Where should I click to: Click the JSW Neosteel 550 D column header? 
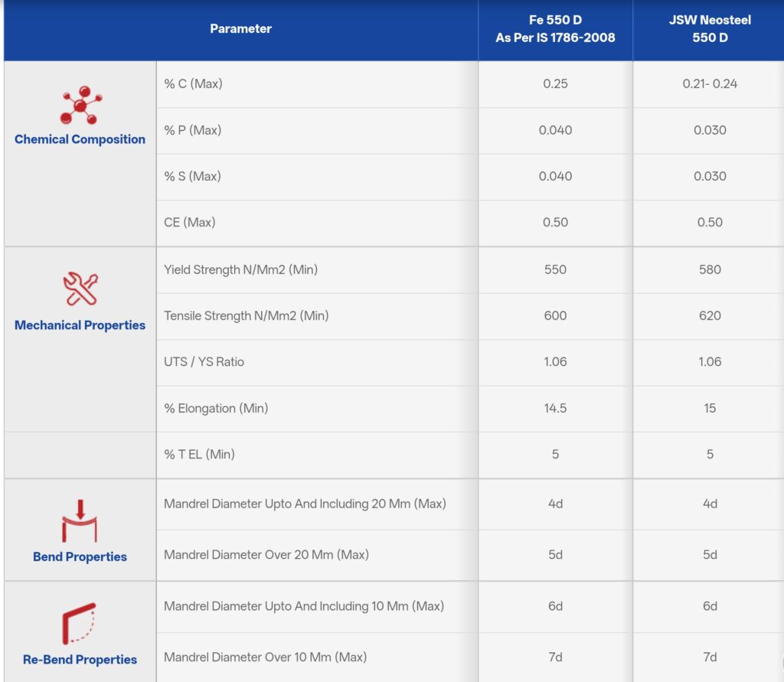[x=709, y=29]
